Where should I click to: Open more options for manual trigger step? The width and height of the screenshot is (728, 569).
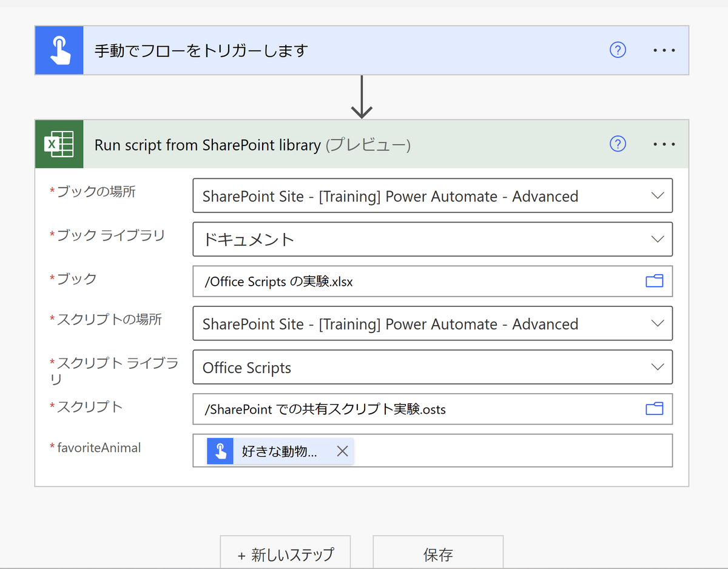pos(664,50)
